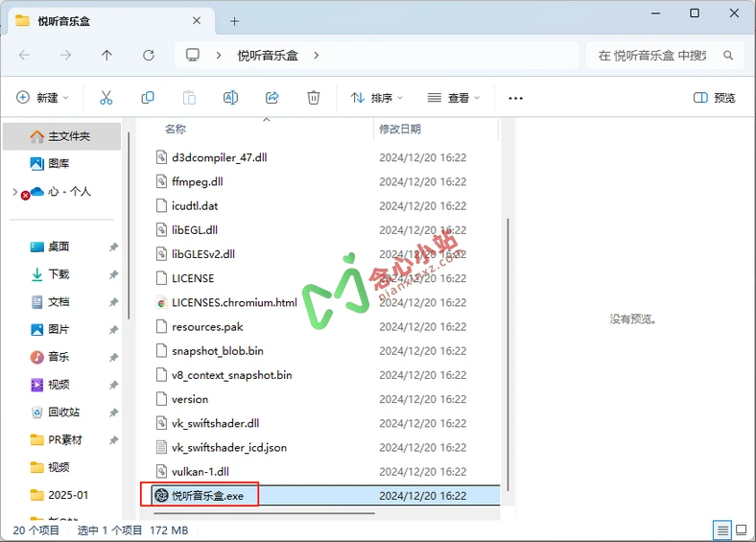Select file snapshot_blob.bin
The height and width of the screenshot is (542, 756).
tap(218, 351)
